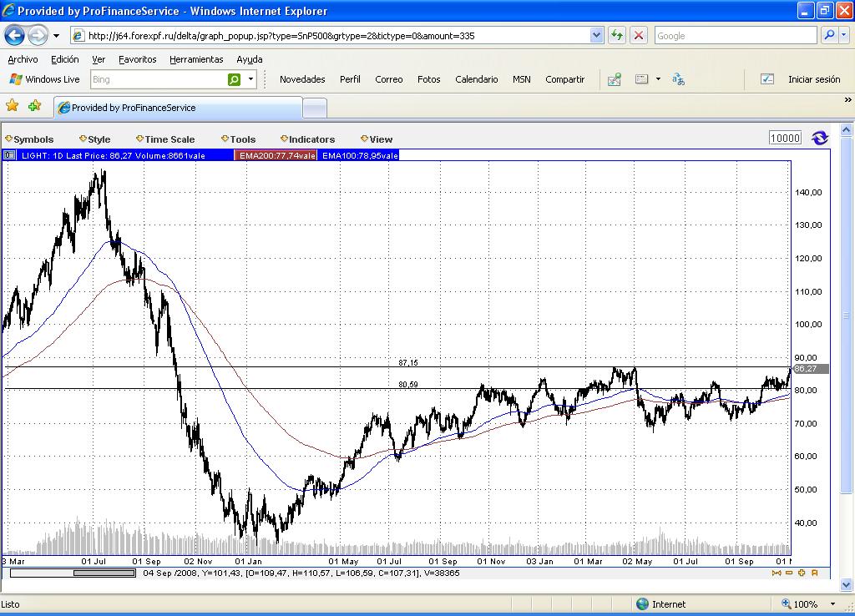Click the Google search magnifier icon
The image size is (855, 616).
pyautogui.click(x=829, y=35)
